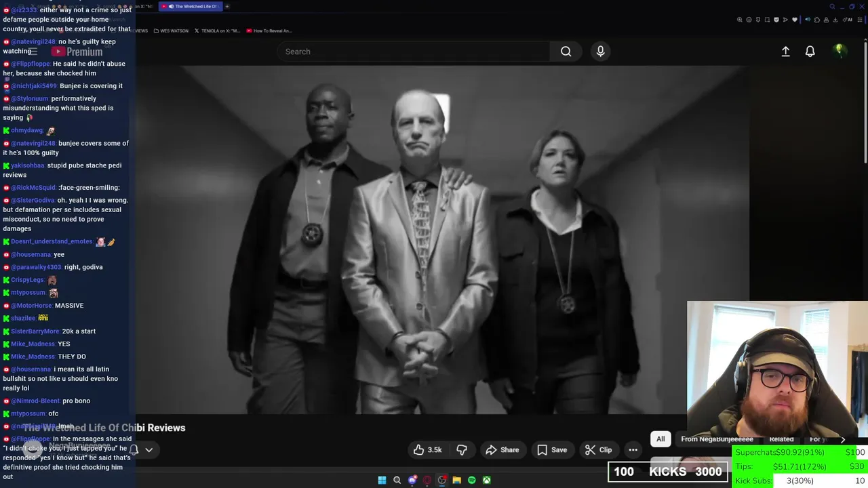Click the KICKS 100 to 3000 counter
The image size is (868, 488).
click(668, 472)
